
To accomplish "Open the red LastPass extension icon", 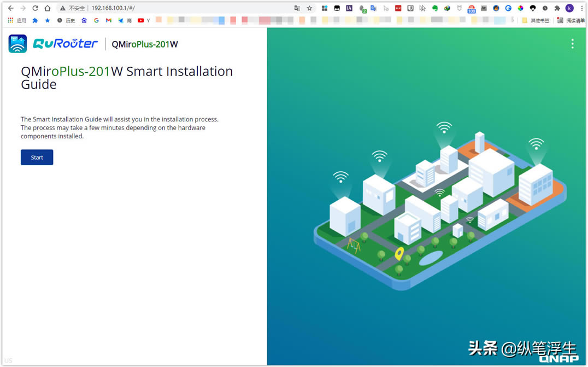I will coord(398,8).
